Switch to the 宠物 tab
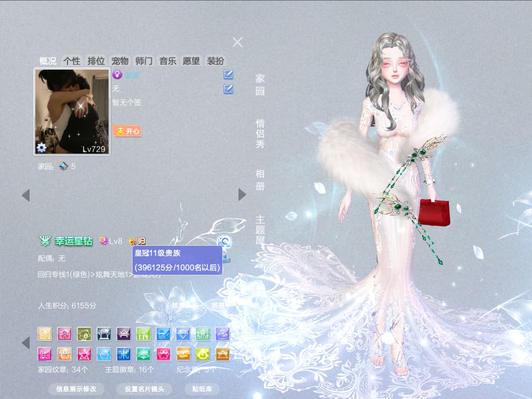This screenshot has height=399, width=532. tap(120, 61)
